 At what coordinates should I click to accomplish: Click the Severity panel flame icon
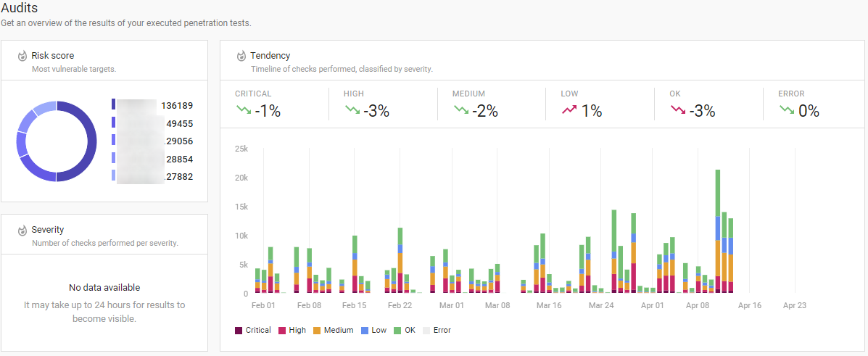(x=22, y=230)
